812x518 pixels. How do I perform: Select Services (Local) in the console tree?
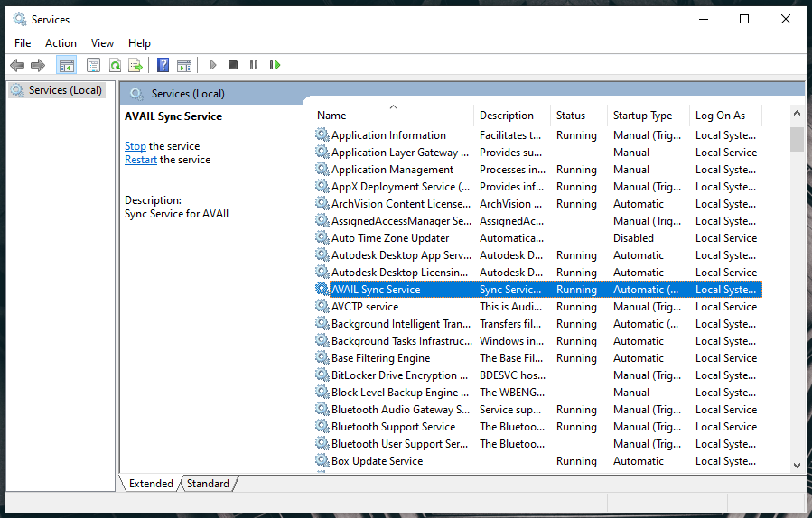pyautogui.click(x=58, y=90)
